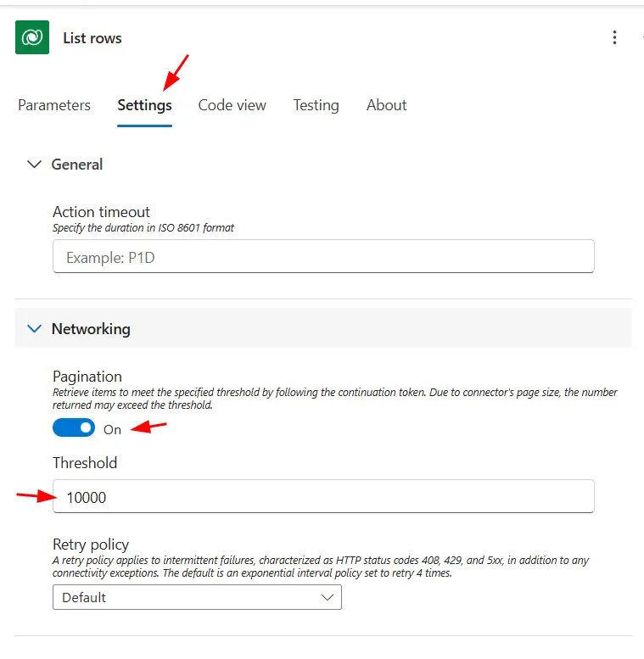Open the Retry policy Default dropdown
Image resolution: width=644 pixels, height=659 pixels.
(197, 597)
